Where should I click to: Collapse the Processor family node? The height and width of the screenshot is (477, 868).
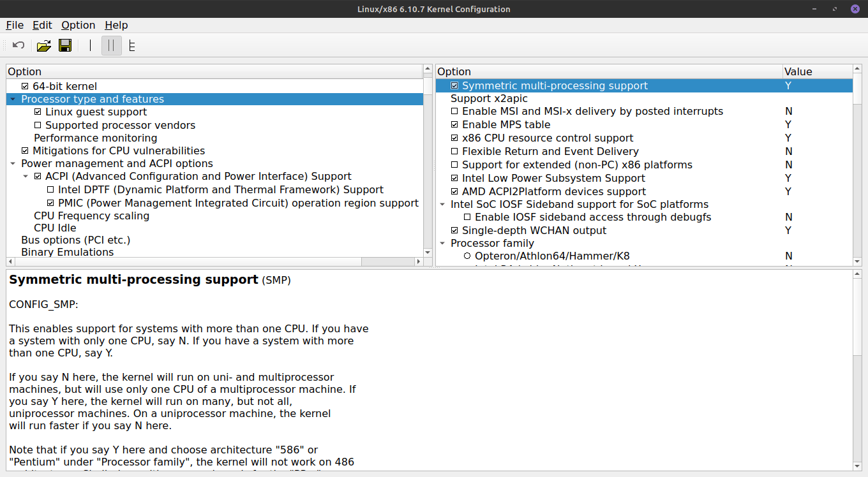(442, 244)
